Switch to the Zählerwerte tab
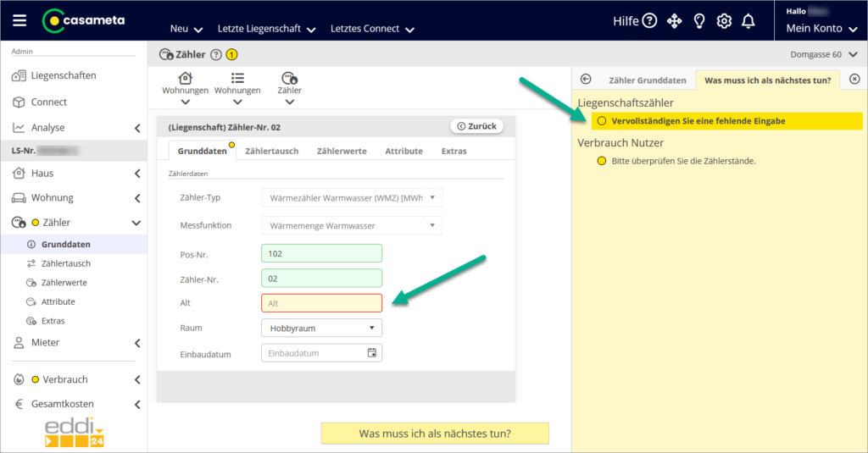The image size is (868, 453). click(x=342, y=151)
